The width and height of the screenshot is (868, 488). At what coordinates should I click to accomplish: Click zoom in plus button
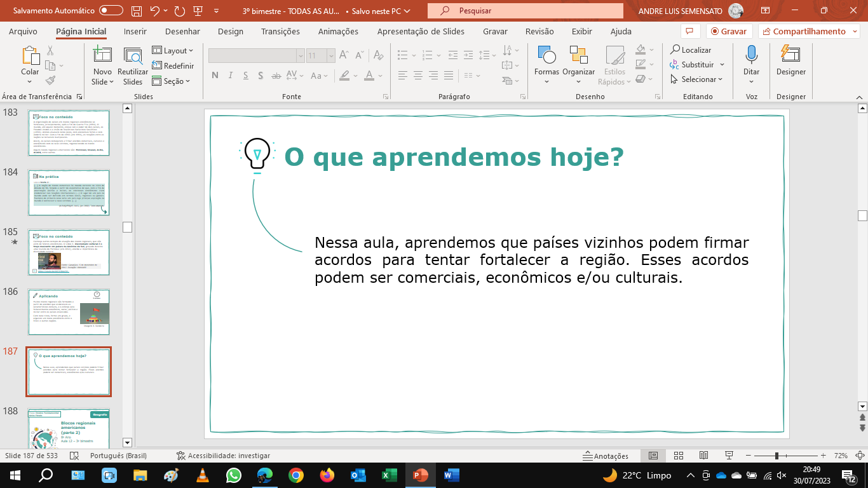[824, 456]
